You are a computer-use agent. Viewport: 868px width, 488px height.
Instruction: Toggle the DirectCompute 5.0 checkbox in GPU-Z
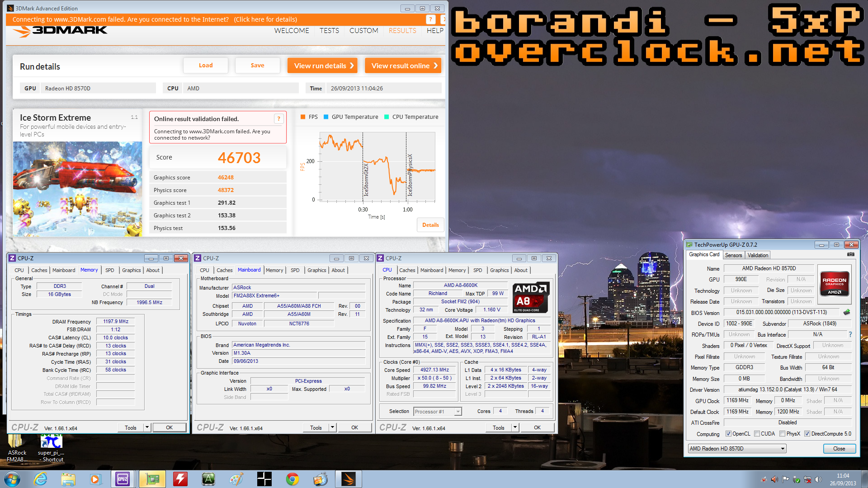tap(807, 434)
